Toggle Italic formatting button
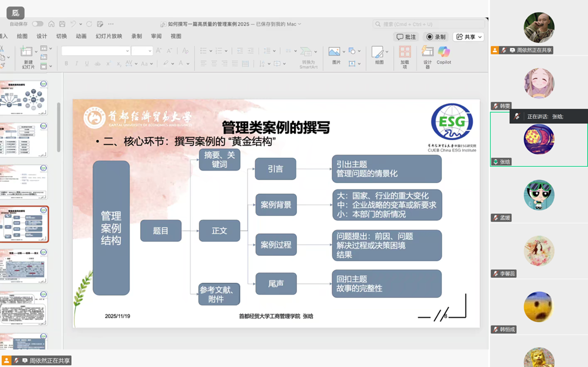This screenshot has height=367, width=588. tap(76, 63)
